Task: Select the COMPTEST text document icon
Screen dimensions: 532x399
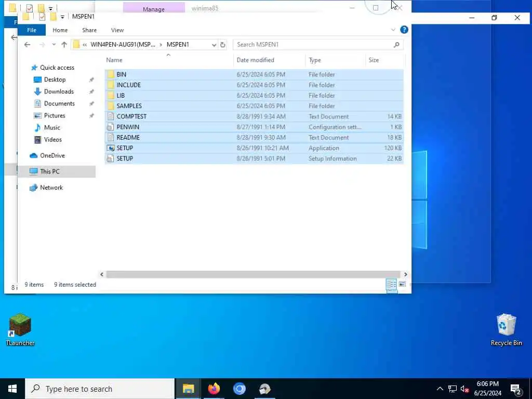Action: click(x=111, y=116)
